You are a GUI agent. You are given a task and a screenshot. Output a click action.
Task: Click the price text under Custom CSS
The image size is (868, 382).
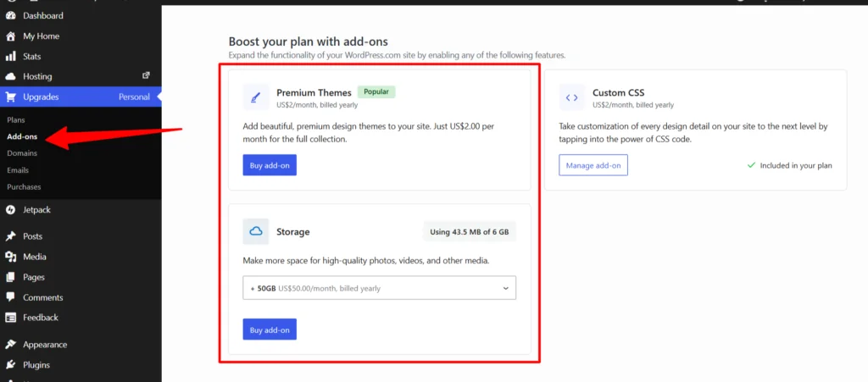(633, 105)
